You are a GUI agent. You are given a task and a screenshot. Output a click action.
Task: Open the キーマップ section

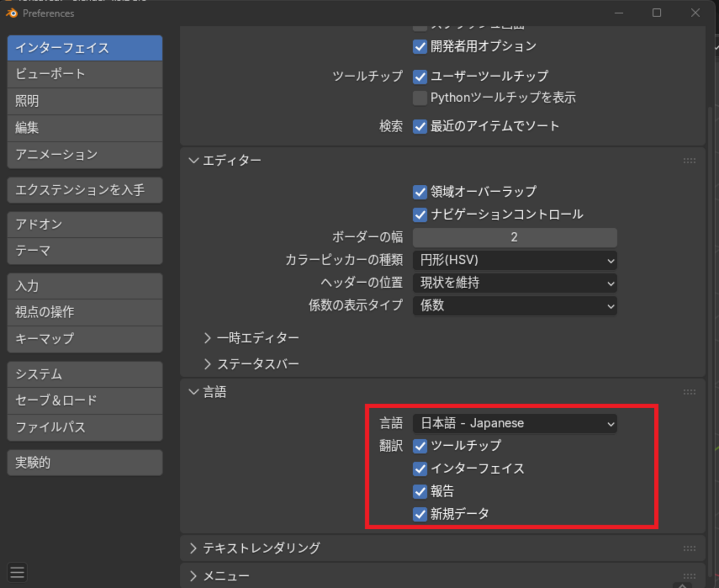tap(85, 339)
